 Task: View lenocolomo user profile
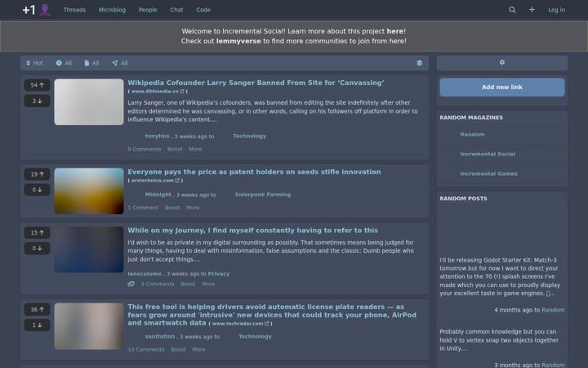(145, 274)
